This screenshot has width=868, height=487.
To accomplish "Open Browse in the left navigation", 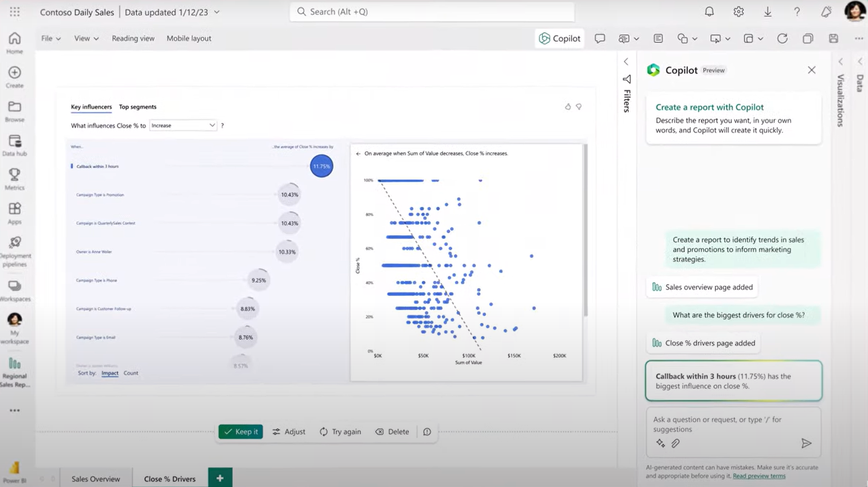I will [15, 111].
